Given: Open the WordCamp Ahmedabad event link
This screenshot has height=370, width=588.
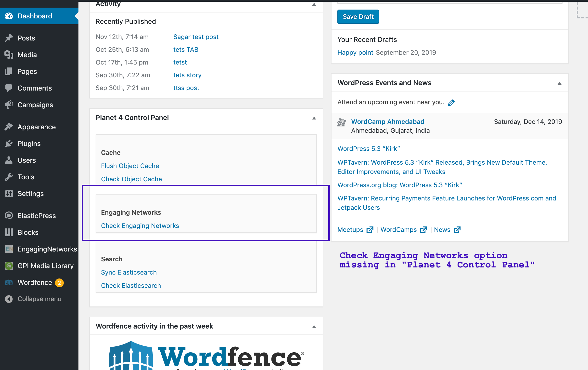Looking at the screenshot, I should (x=388, y=122).
